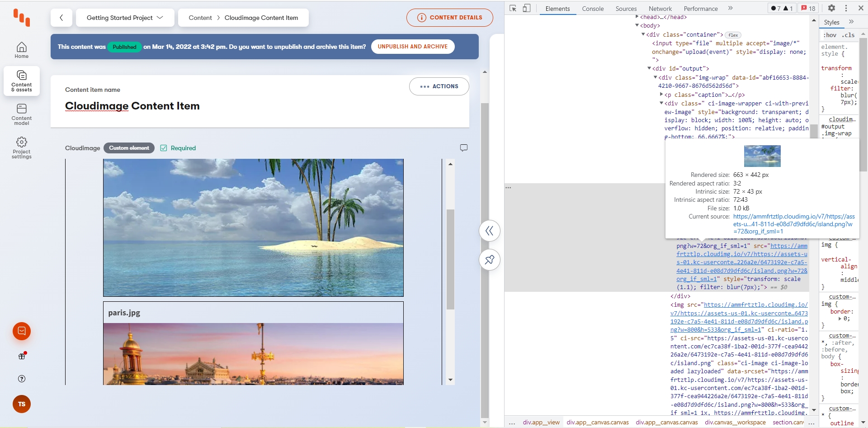Click the Unpublish and Archive button
Image resolution: width=868 pixels, height=428 pixels.
[412, 47]
